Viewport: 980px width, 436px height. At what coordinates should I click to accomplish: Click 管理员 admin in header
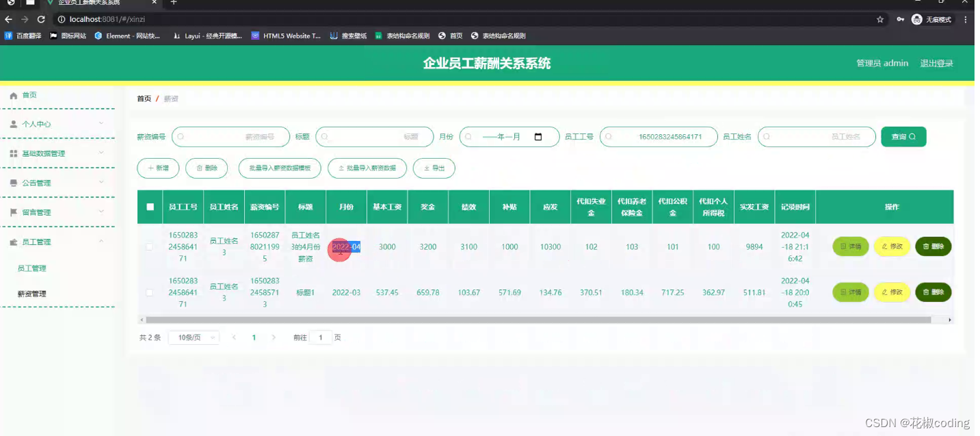coord(882,63)
